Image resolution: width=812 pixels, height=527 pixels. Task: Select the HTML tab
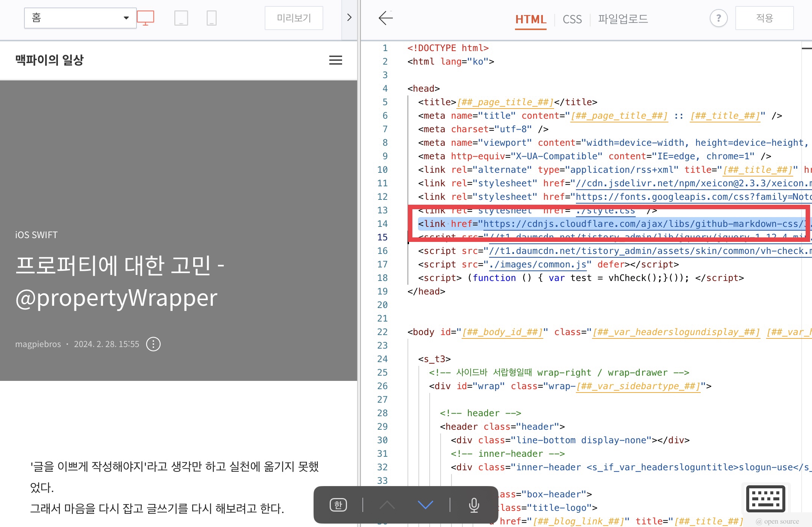coord(530,19)
